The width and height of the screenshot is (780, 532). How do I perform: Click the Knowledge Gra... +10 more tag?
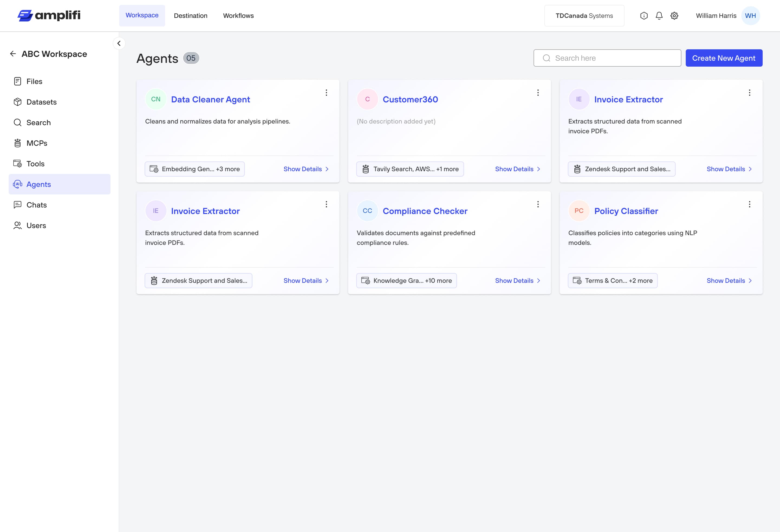(x=407, y=281)
